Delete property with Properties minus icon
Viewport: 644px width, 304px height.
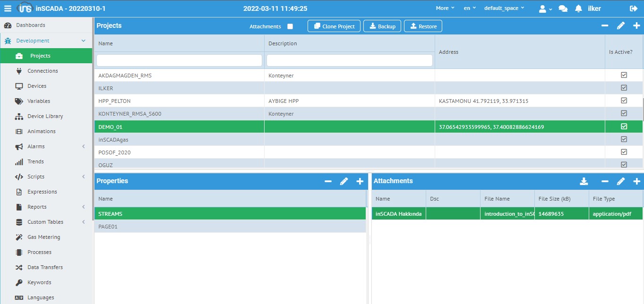tap(328, 181)
